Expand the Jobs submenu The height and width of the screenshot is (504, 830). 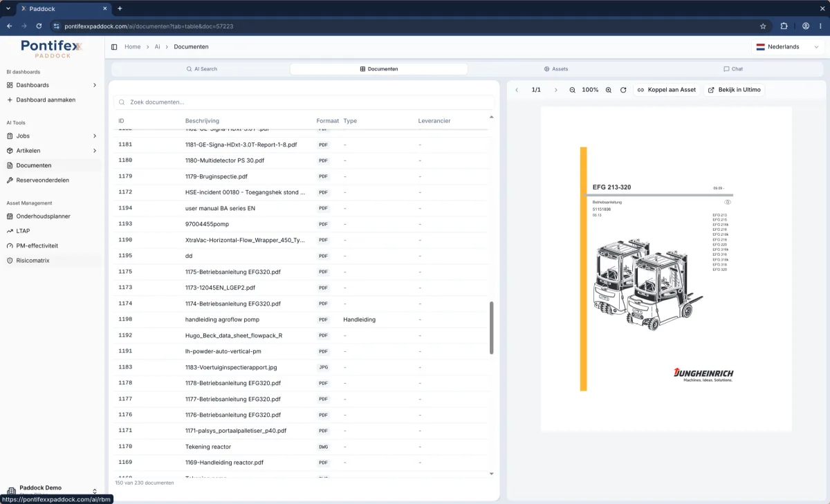coord(95,136)
